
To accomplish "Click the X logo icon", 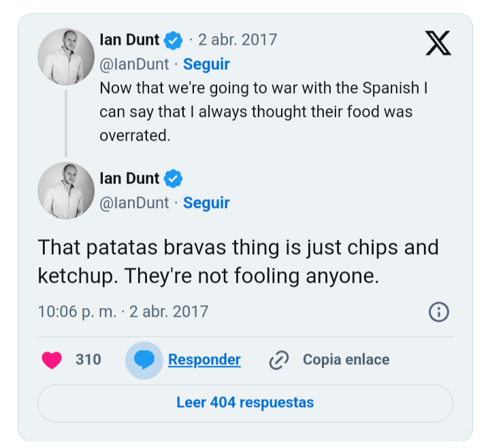I will pyautogui.click(x=438, y=44).
